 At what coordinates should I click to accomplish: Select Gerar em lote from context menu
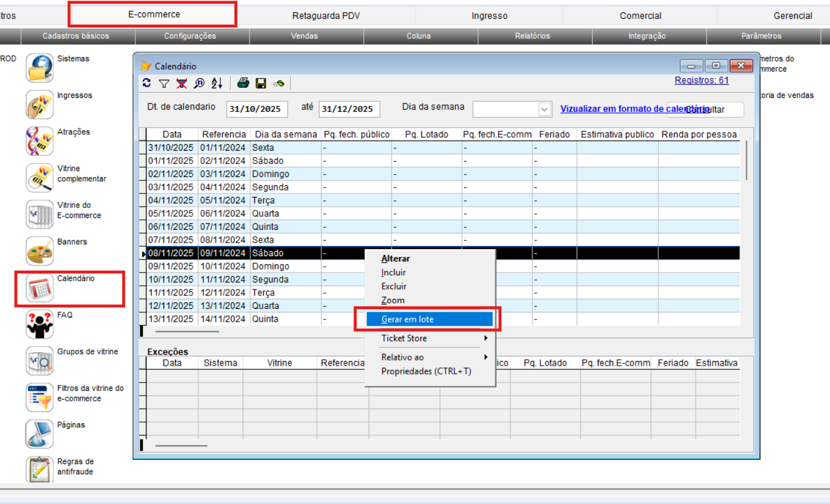429,319
